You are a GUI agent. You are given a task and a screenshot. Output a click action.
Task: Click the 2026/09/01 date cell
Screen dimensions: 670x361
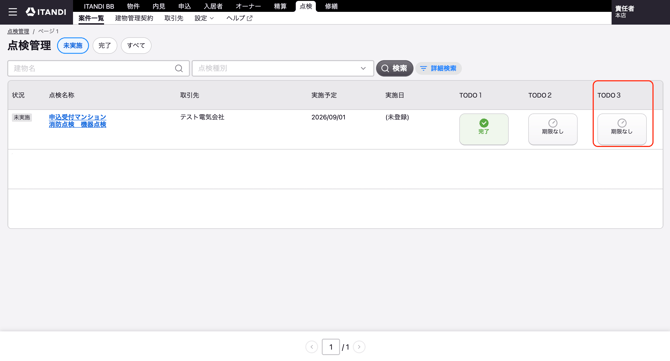tap(328, 117)
